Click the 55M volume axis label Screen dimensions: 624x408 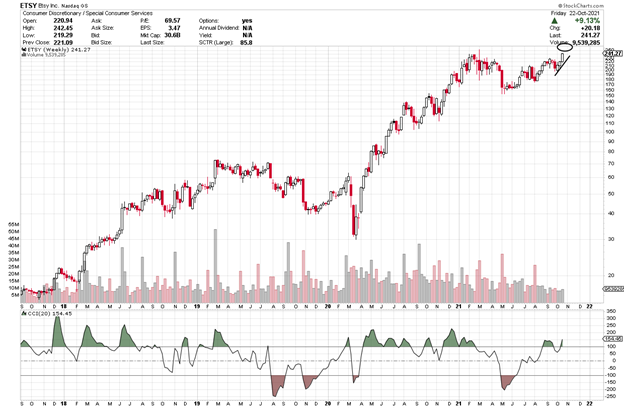point(13,224)
